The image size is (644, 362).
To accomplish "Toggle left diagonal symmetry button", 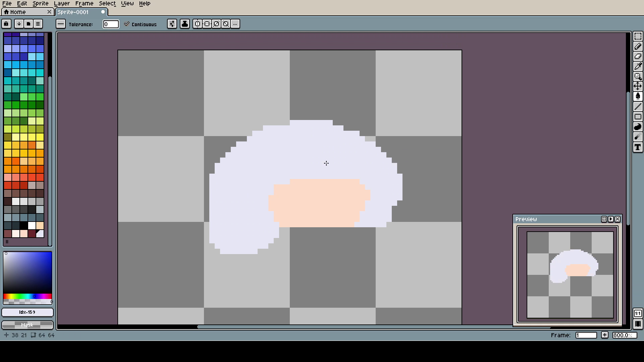I will (226, 24).
